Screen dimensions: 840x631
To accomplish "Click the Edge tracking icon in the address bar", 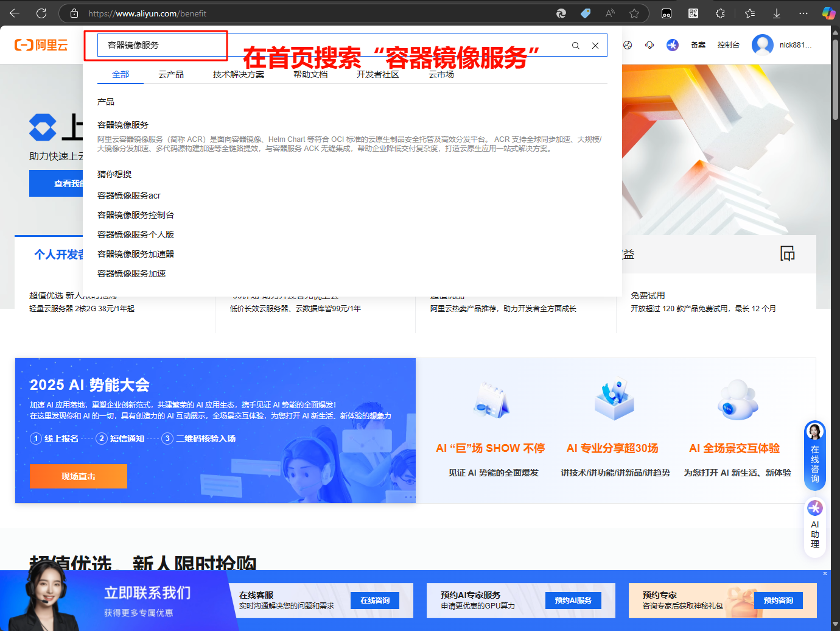I will [561, 13].
